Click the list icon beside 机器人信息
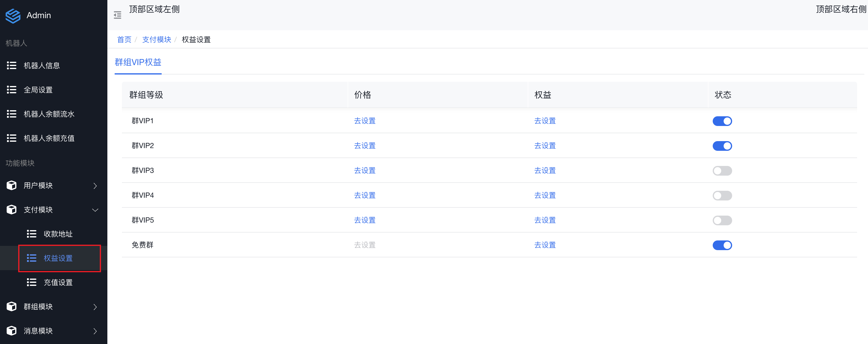Image resolution: width=868 pixels, height=344 pixels. (x=12, y=66)
